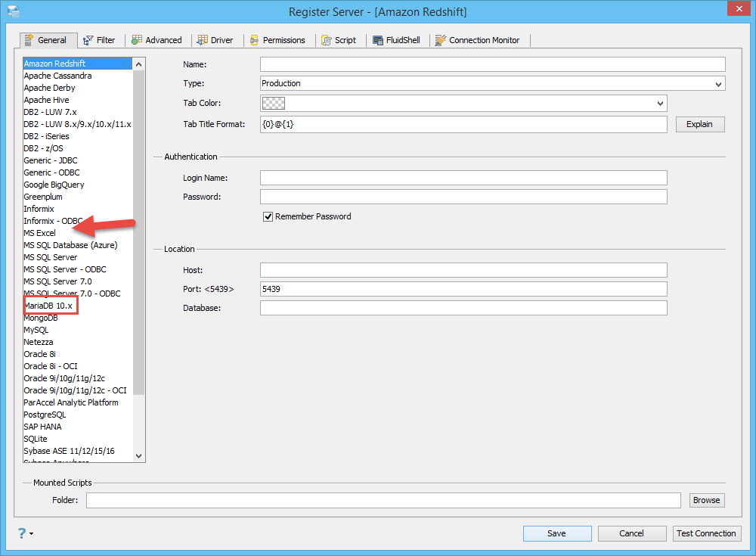This screenshot has width=756, height=556.
Task: Select DB2 - iSeries entry
Action: [78, 136]
